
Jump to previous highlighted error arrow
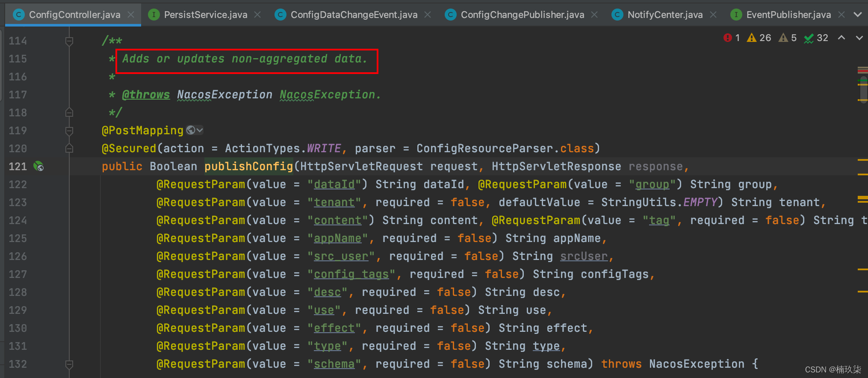[841, 38]
